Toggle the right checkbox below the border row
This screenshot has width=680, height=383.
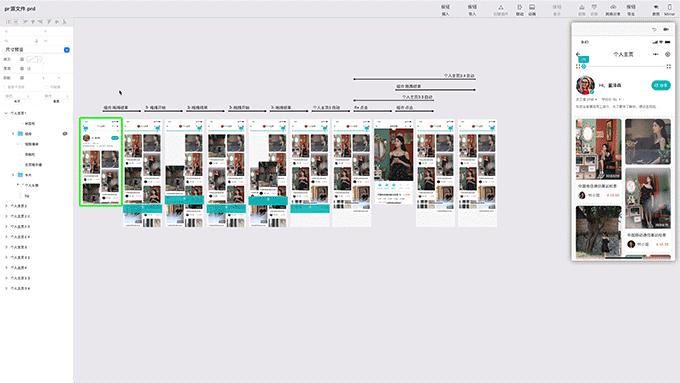point(46,87)
